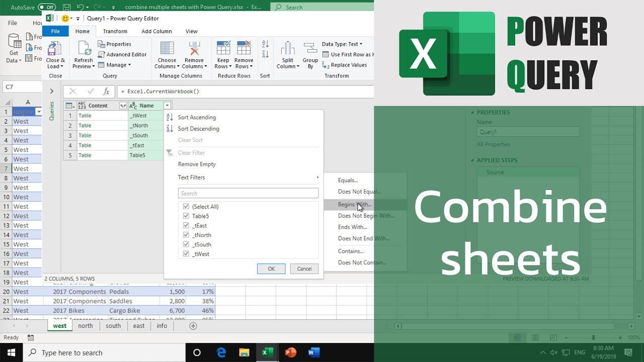Open the Manage dropdown
This screenshot has height=362, width=644.
114,65
